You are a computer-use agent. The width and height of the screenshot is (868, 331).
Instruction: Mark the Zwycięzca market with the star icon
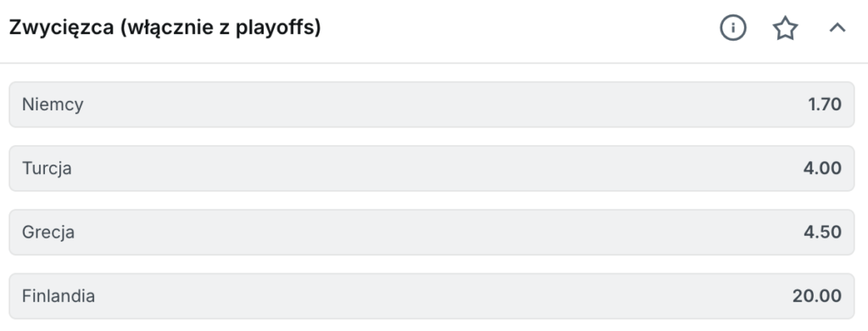point(785,28)
